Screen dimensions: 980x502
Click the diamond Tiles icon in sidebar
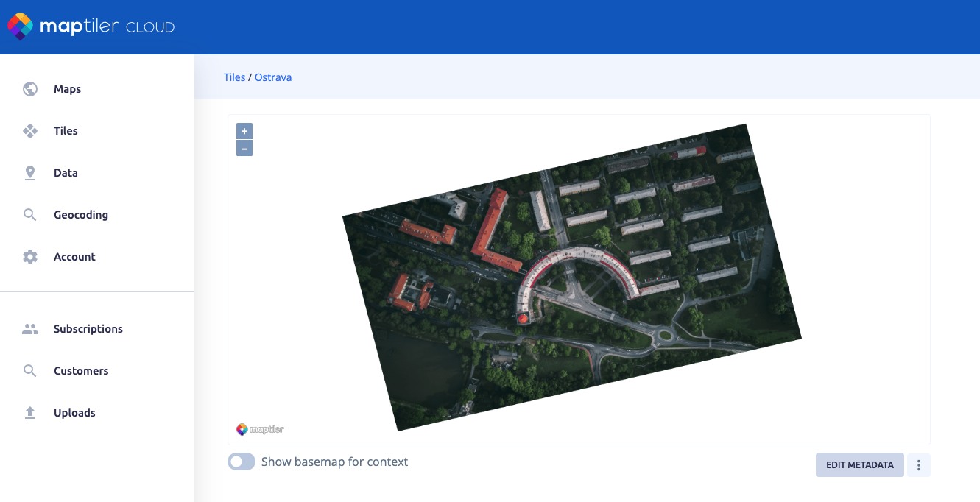coord(30,131)
